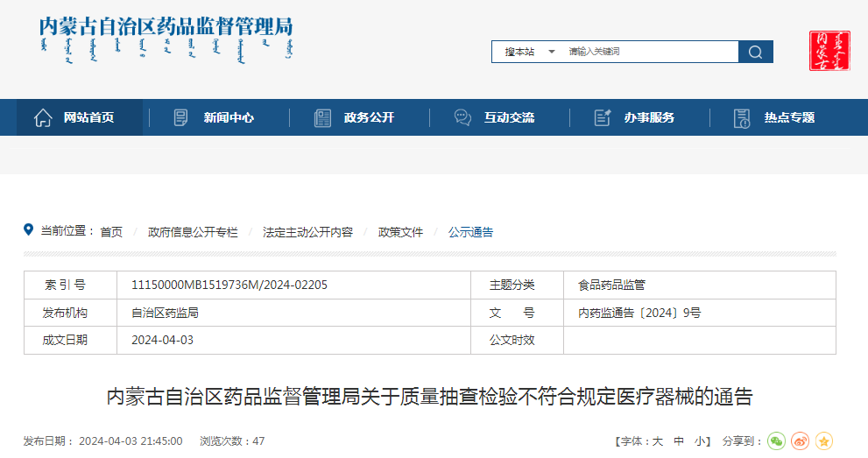Share article to WeChat

coord(776,441)
